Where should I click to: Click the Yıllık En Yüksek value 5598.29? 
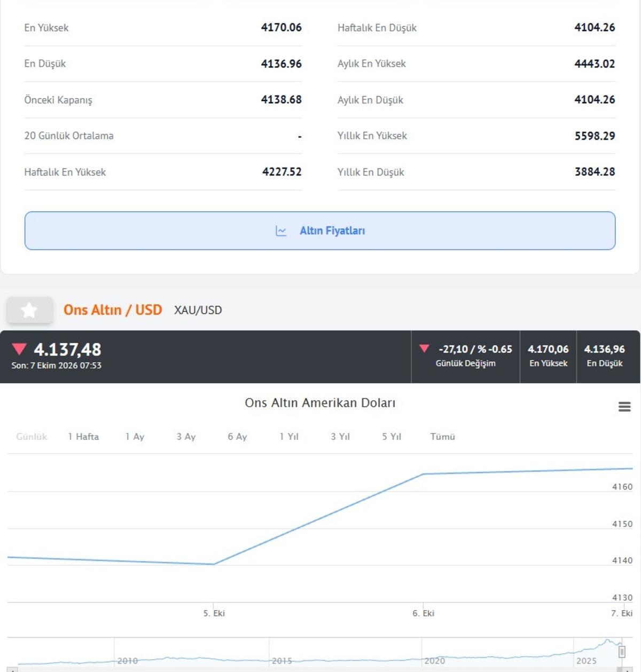point(595,136)
